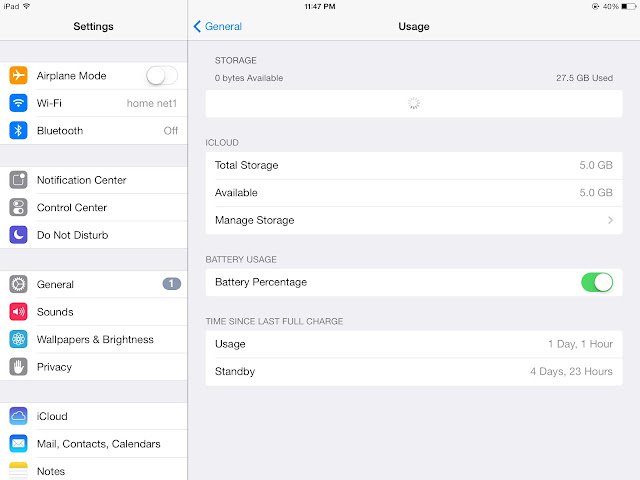The image size is (640, 480).
Task: Select Privacy in the sidebar
Action: click(93, 367)
